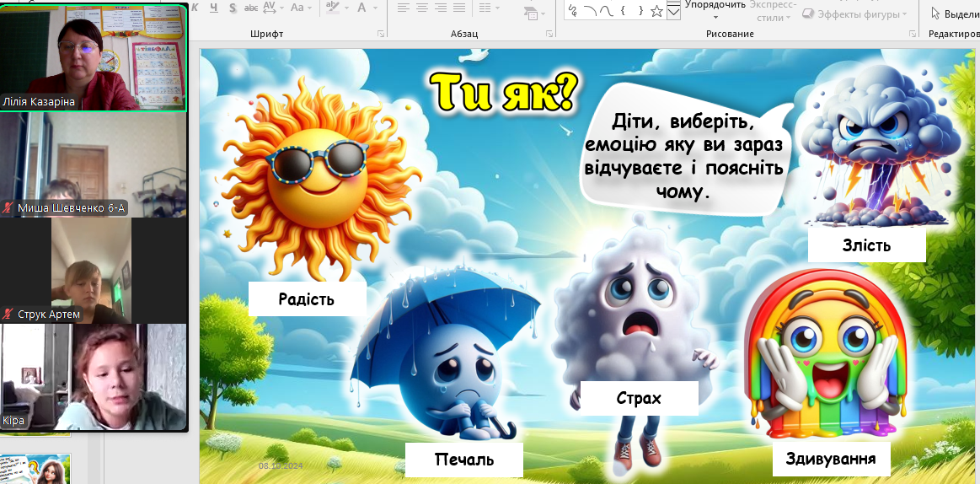Open Экспресс-стили quick styles dropdown
This screenshot has height=484, width=980.
(773, 10)
